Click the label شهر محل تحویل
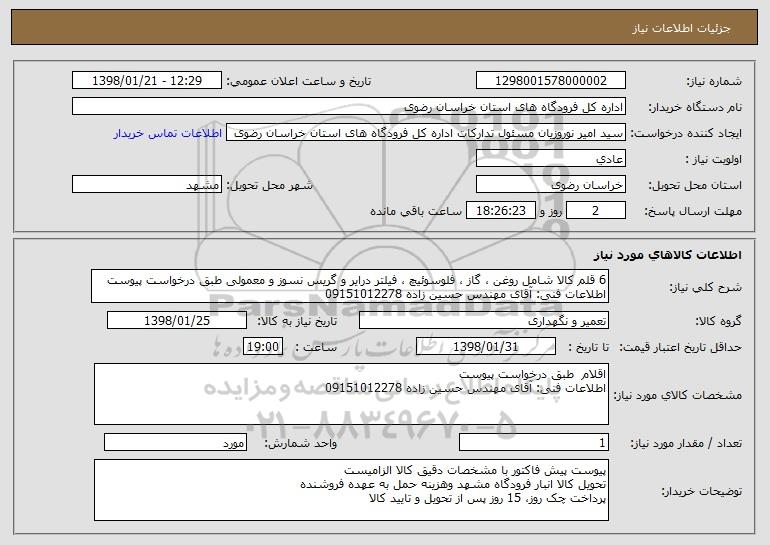 point(269,186)
